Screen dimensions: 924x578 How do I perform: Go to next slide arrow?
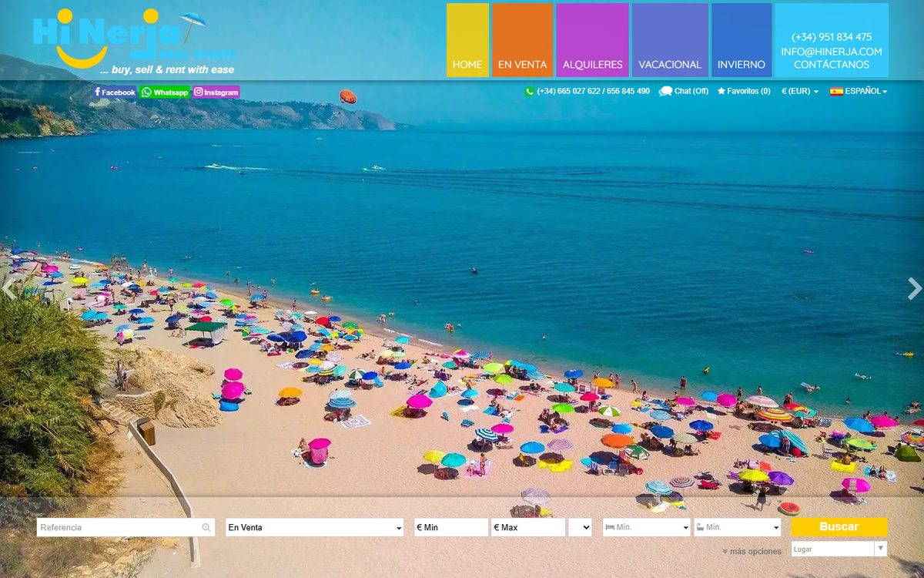[x=914, y=289]
